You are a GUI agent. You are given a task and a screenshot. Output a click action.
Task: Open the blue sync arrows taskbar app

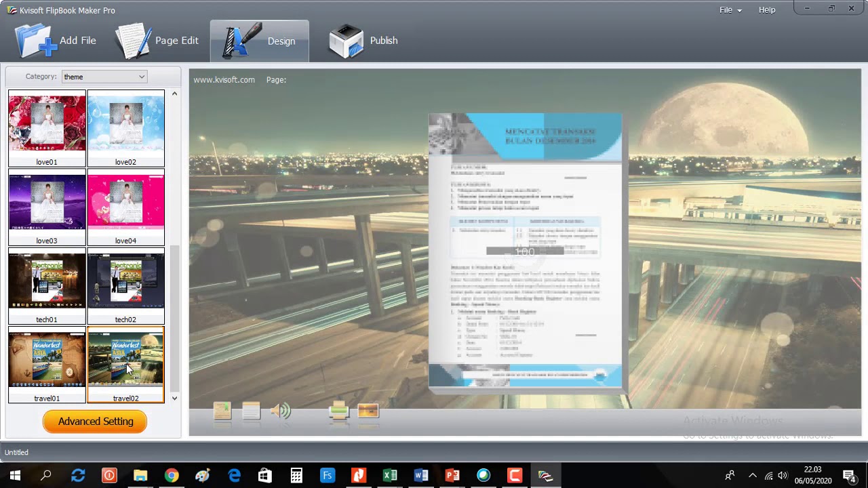coord(78,476)
